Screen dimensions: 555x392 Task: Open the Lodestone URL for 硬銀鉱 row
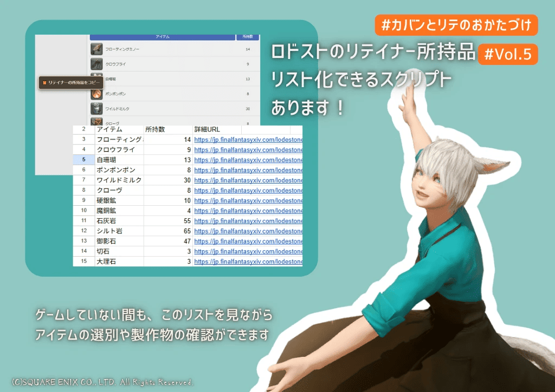[248, 200]
